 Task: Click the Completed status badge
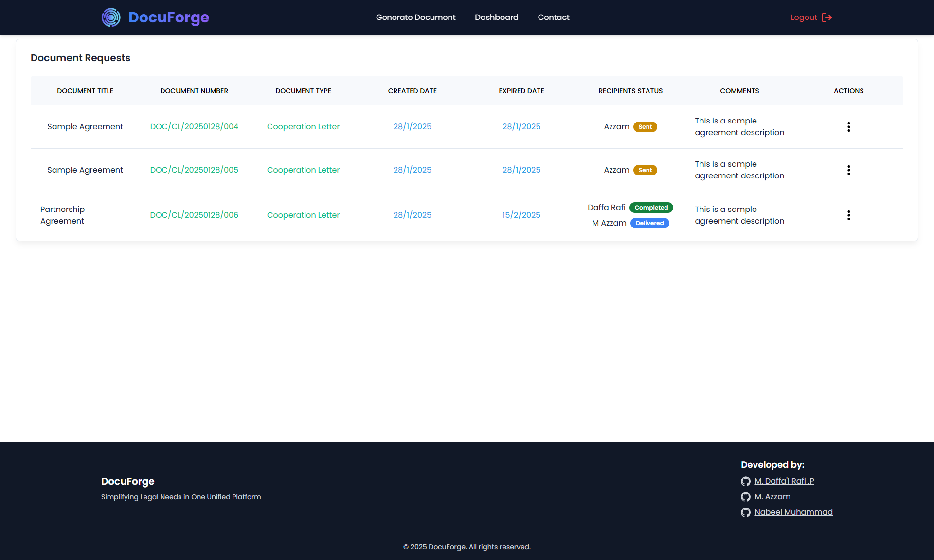point(651,208)
